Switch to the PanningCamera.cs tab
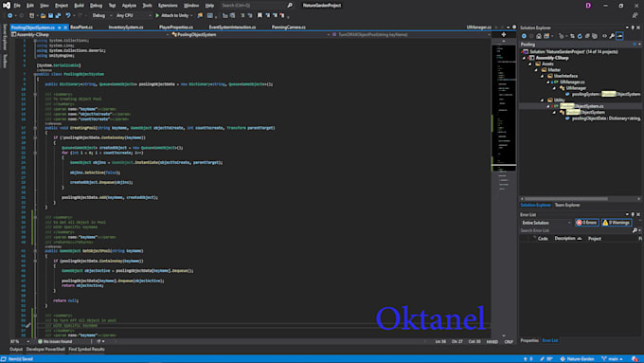 (x=288, y=27)
